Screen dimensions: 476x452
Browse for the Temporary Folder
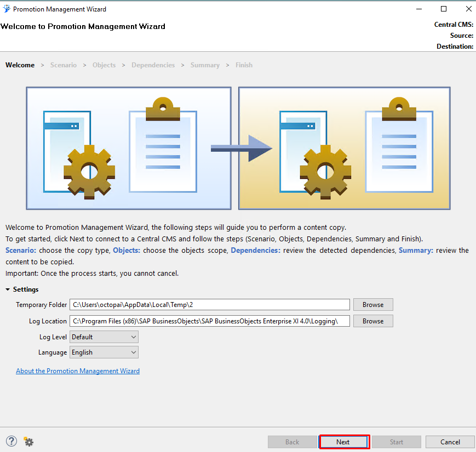pos(373,305)
